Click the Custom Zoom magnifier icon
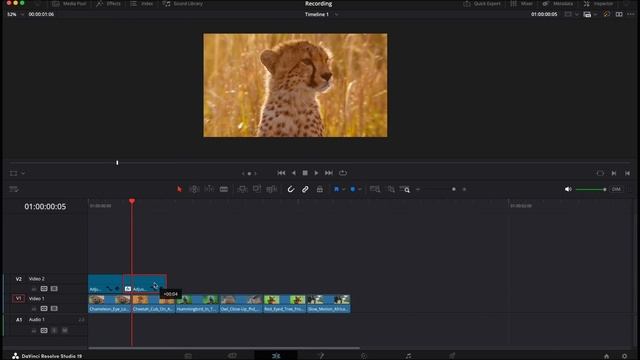Screen dimensions: 640x360 (x=405, y=189)
